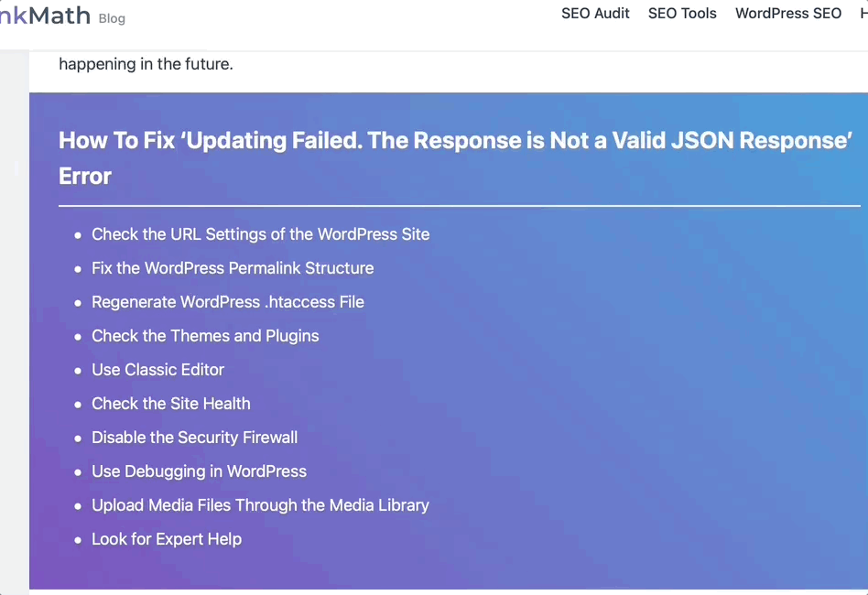Go to Check the URL Settings link
Image resolution: width=868 pixels, height=595 pixels.
pos(261,234)
